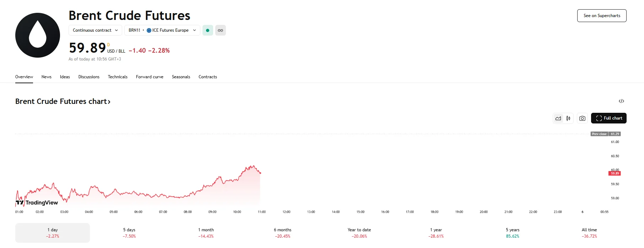Click the red 59.89 current price label
Screen dimensions: 644x248
tap(615, 174)
